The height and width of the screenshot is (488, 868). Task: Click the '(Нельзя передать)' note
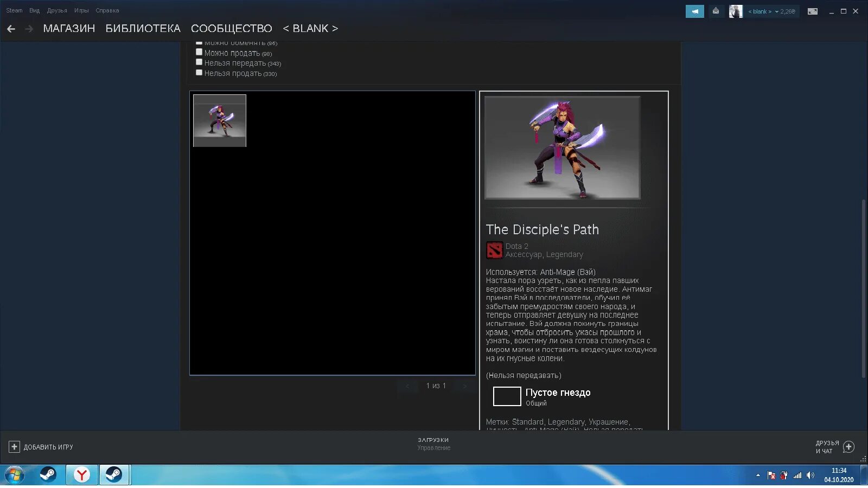click(x=524, y=375)
